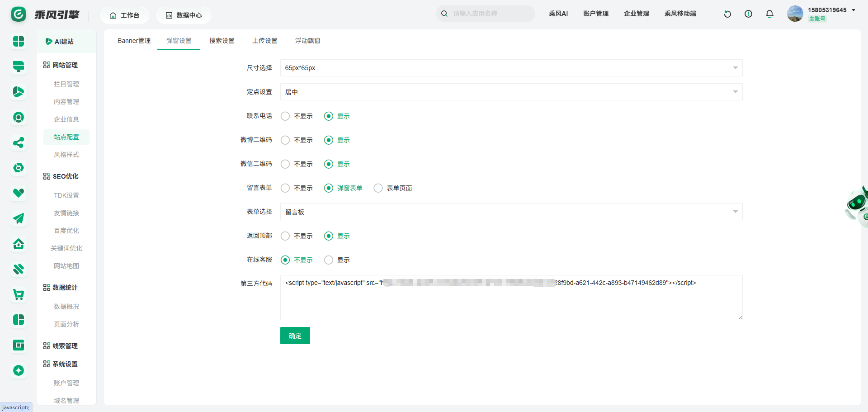Viewport: 868px width, 412px height.
Task: Select the heart icon in left sidebar
Action: [x=19, y=193]
